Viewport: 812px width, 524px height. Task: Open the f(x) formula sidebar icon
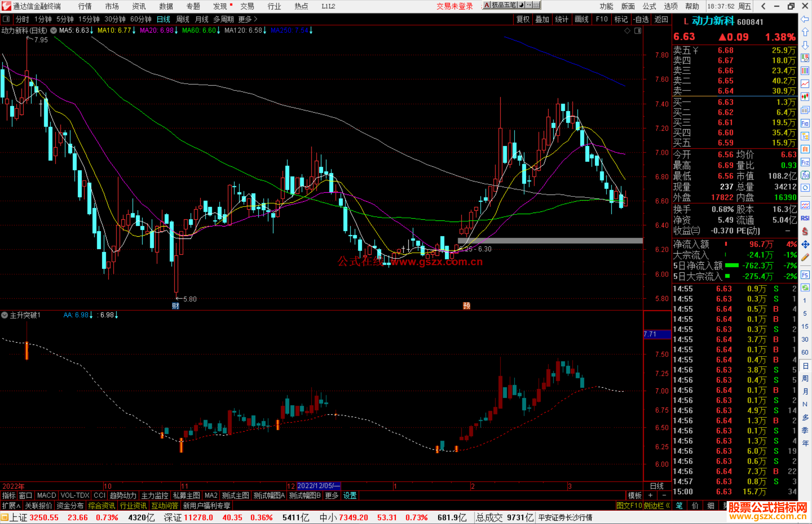pyautogui.click(x=805, y=175)
